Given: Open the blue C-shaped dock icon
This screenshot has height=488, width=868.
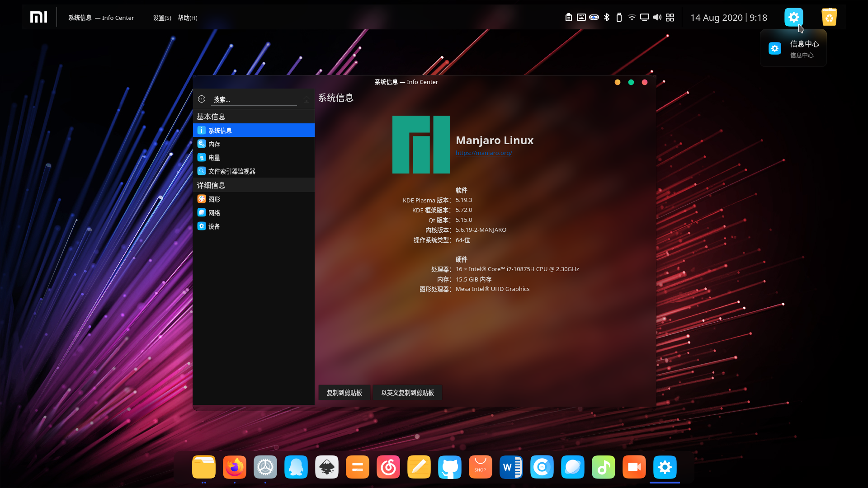Looking at the screenshot, I should click(542, 467).
